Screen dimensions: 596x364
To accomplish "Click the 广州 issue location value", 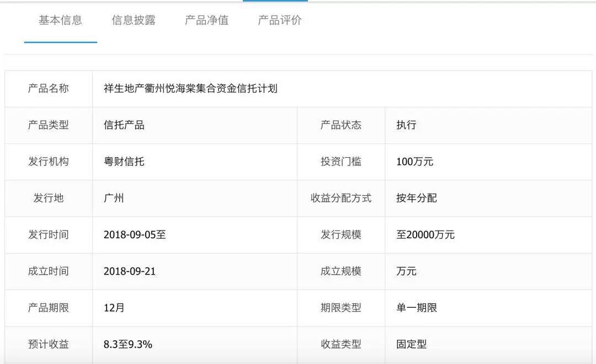I will tap(114, 198).
